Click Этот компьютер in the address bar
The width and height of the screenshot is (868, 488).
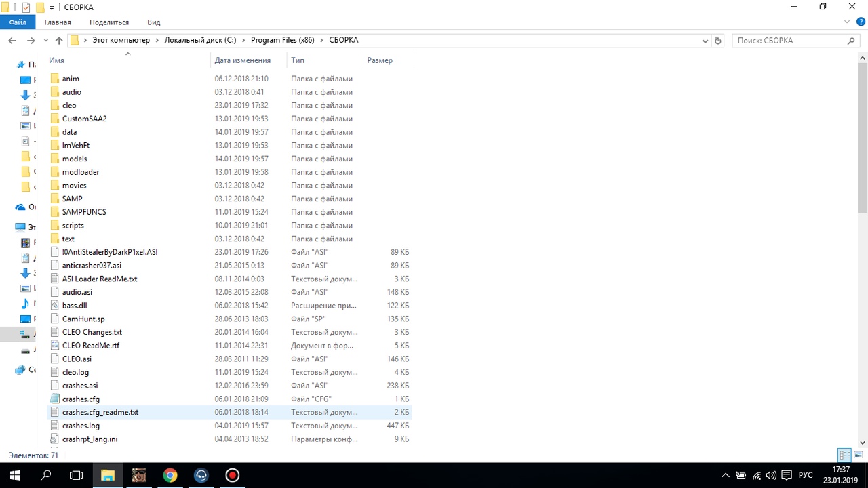pos(121,41)
